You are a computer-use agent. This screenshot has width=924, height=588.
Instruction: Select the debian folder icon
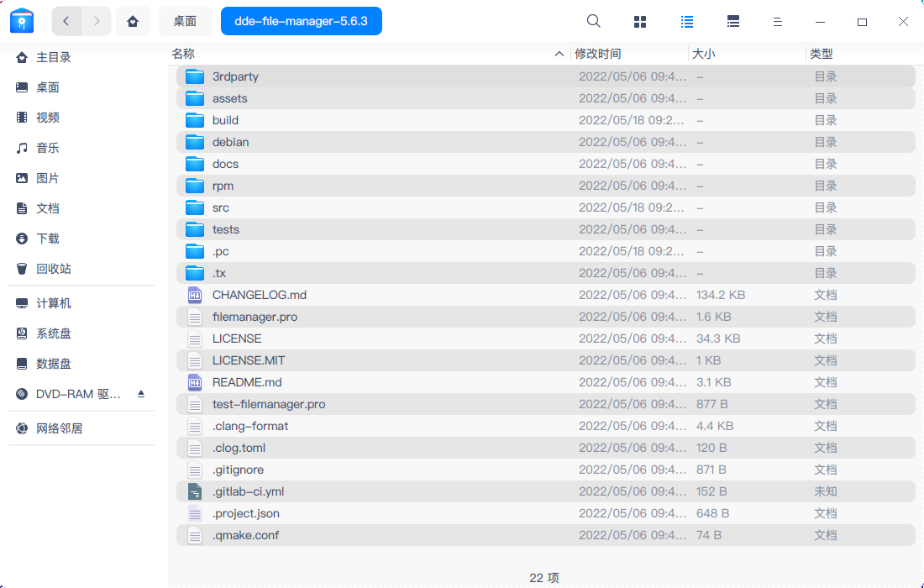tap(195, 142)
